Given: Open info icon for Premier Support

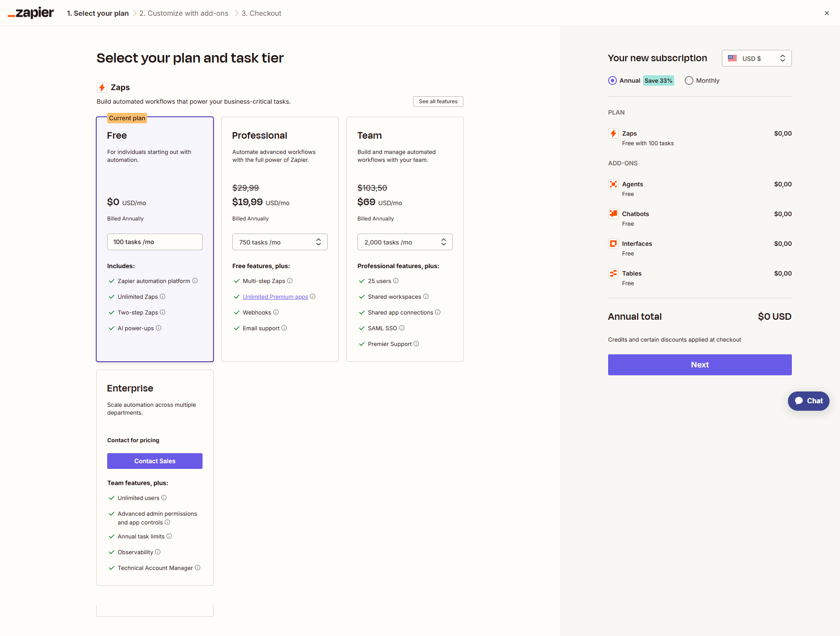Looking at the screenshot, I should point(416,344).
